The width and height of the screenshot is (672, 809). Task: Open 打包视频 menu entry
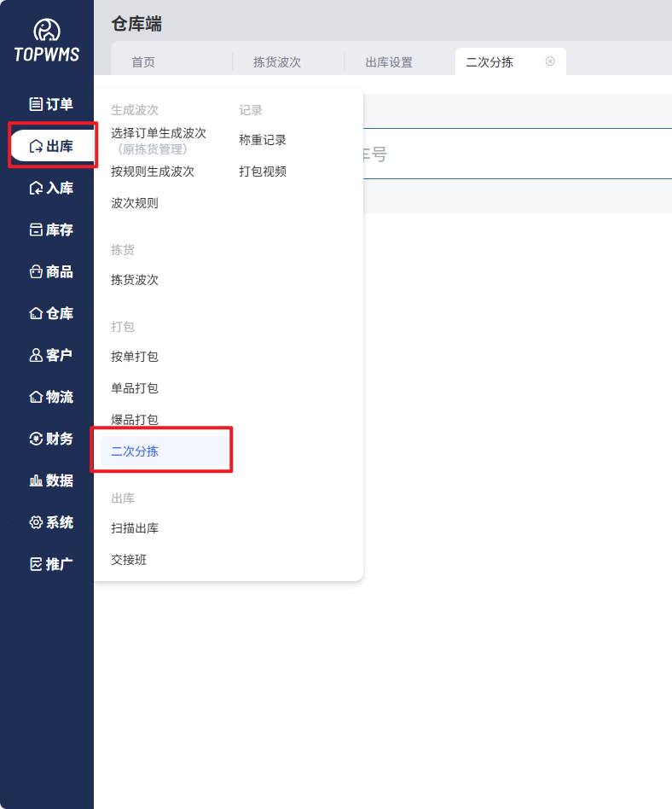tap(263, 172)
